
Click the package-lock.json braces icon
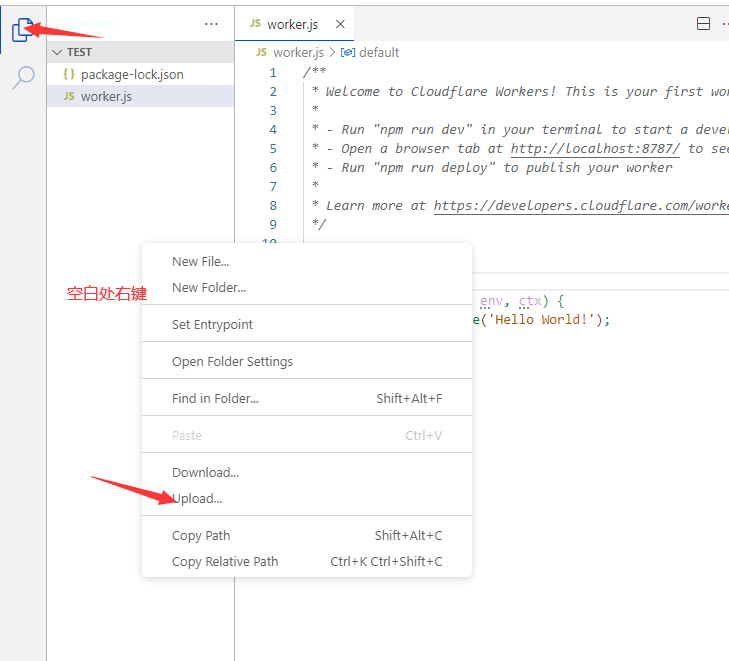point(69,74)
